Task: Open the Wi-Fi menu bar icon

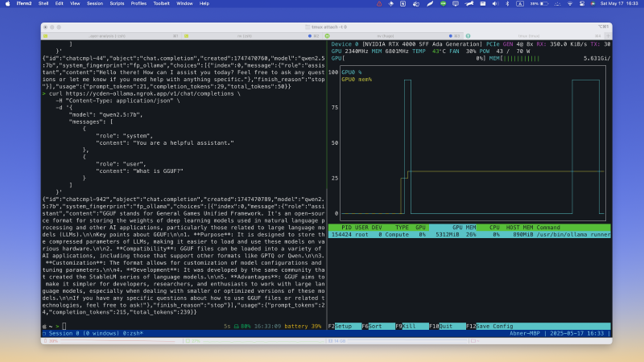Action: coord(570,4)
